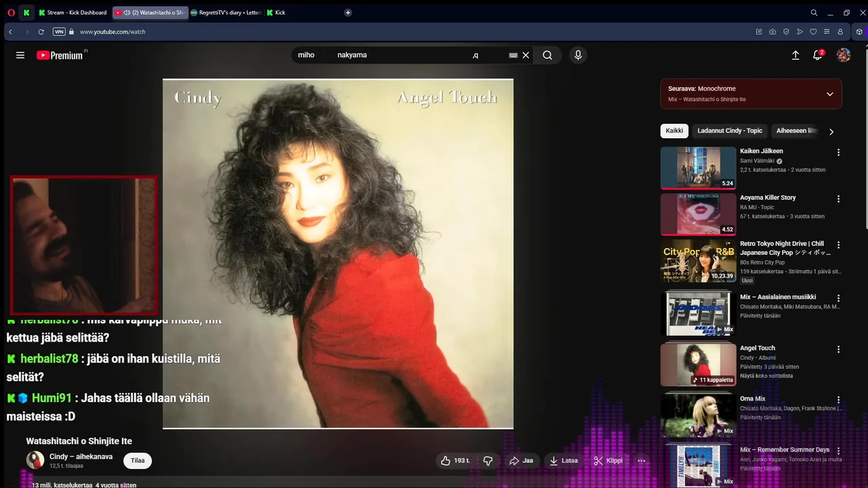
Task: Add page to bookmarks with heart icon
Action: click(x=813, y=32)
